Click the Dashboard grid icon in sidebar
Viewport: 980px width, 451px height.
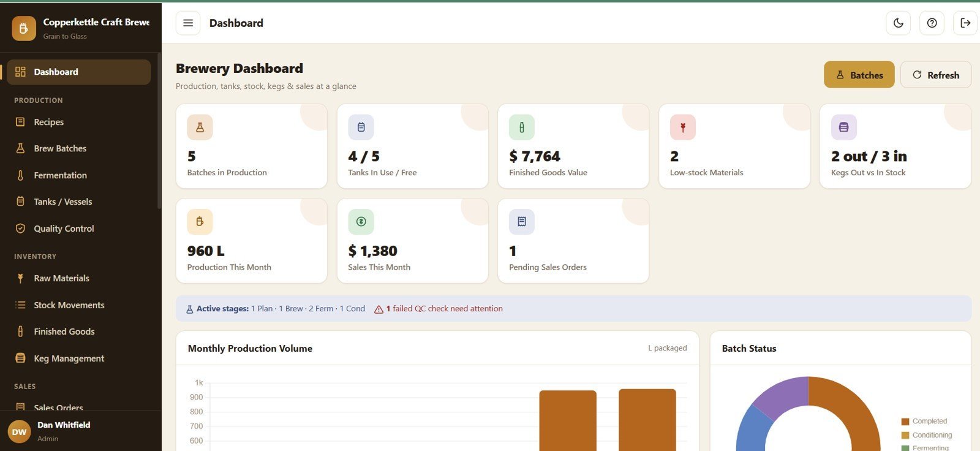(20, 72)
